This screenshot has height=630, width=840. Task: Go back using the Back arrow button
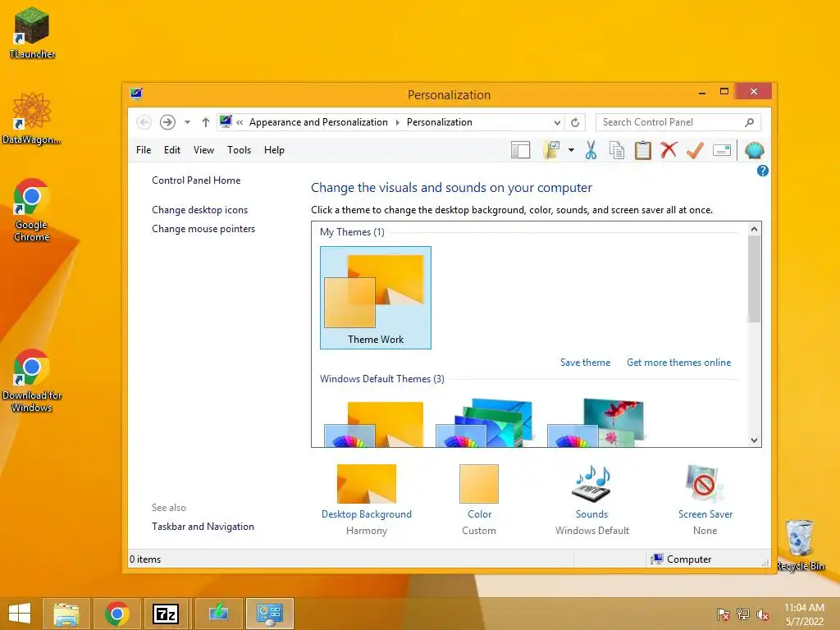[144, 122]
